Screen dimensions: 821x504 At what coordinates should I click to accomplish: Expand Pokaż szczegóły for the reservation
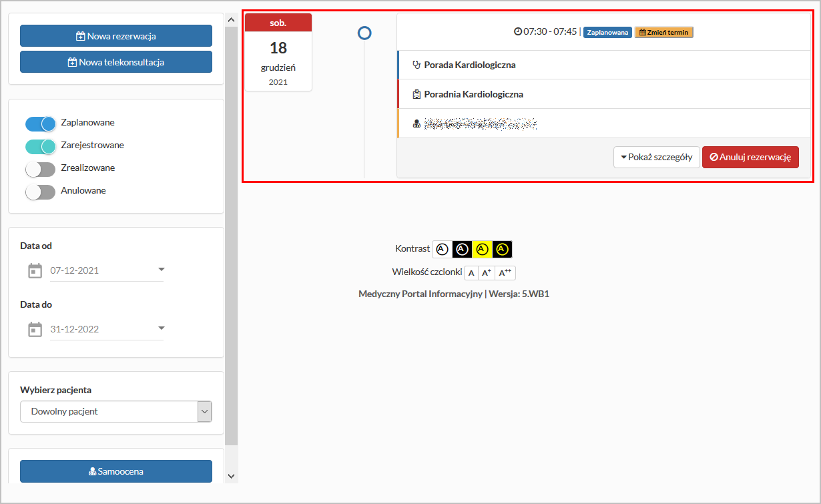point(656,158)
